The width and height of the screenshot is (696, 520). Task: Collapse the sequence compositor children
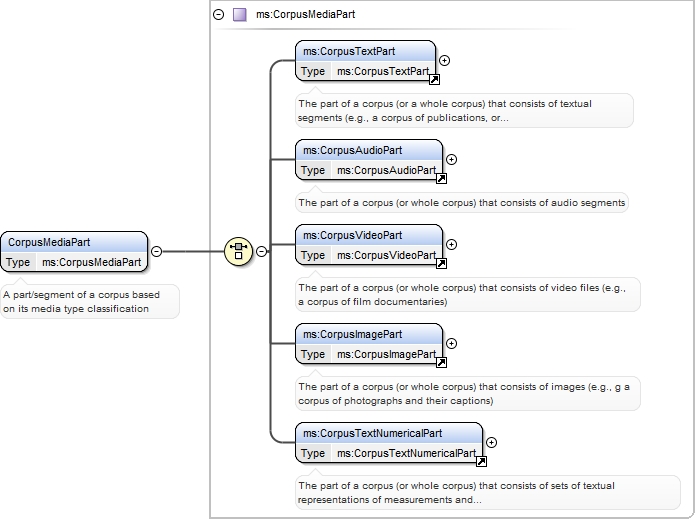pyautogui.click(x=262, y=251)
